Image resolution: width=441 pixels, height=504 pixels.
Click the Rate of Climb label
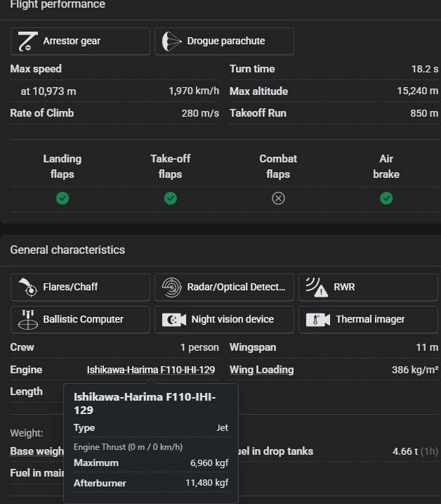pyautogui.click(x=41, y=113)
